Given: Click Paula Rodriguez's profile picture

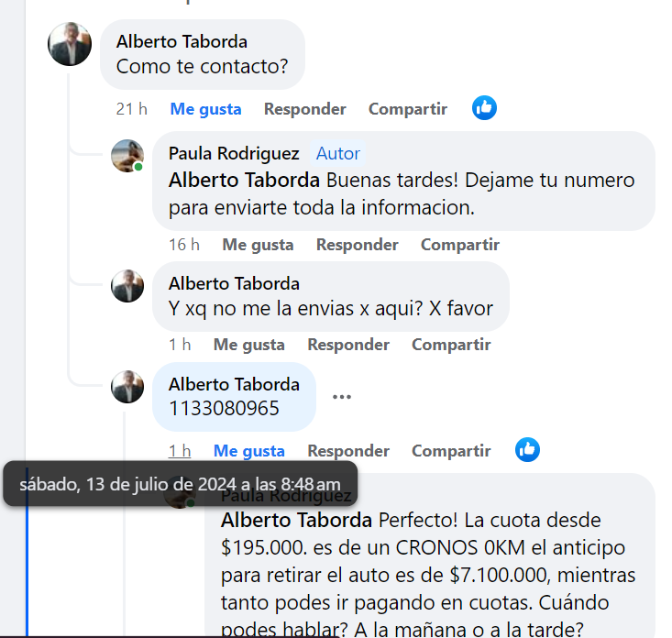Looking at the screenshot, I should point(127,156).
